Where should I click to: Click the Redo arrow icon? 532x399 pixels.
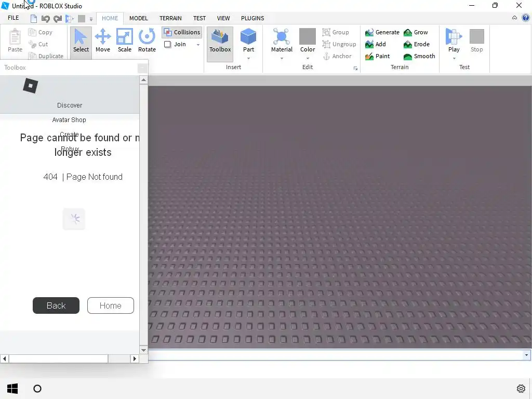pos(58,18)
